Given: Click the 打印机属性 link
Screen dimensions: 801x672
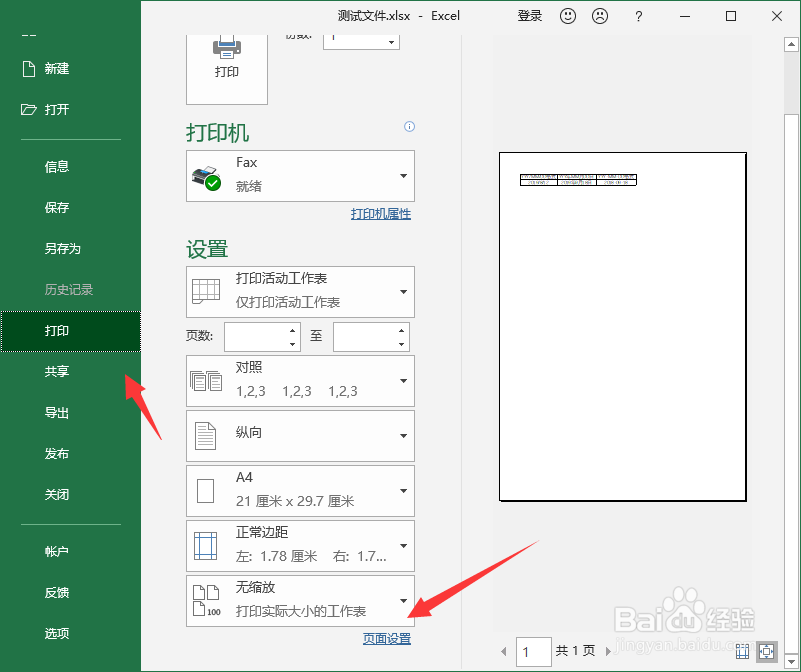Looking at the screenshot, I should [x=380, y=214].
